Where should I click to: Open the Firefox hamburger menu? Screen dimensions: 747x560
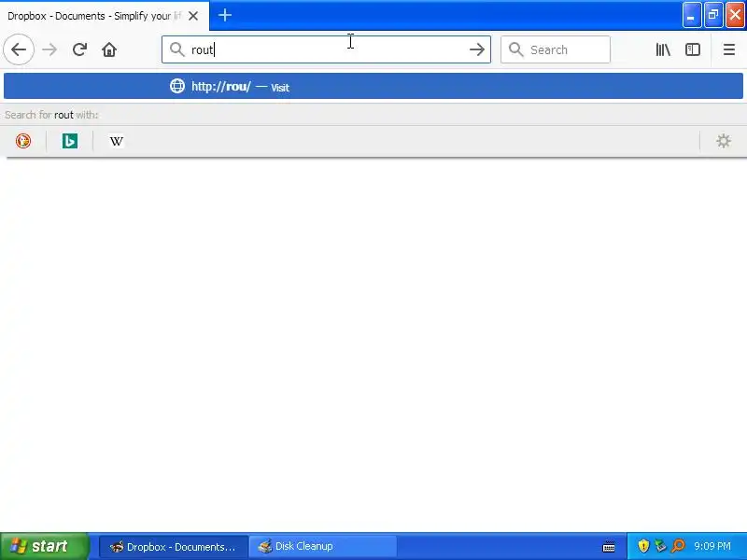click(729, 49)
